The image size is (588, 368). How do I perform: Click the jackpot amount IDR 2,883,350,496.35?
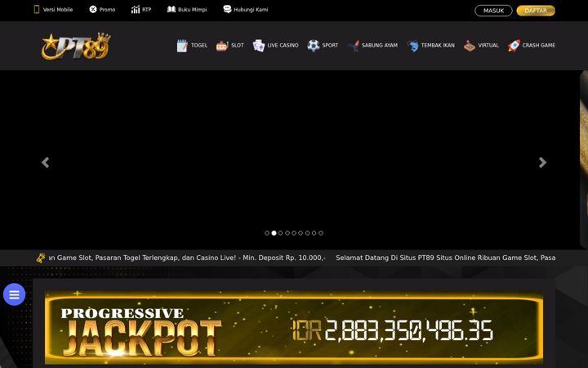pos(392,330)
